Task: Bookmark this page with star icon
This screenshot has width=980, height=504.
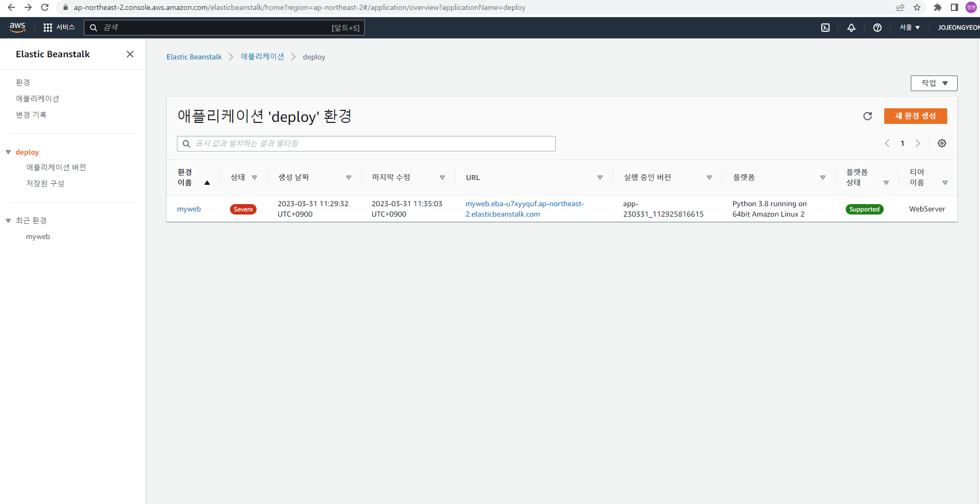Action: [917, 7]
